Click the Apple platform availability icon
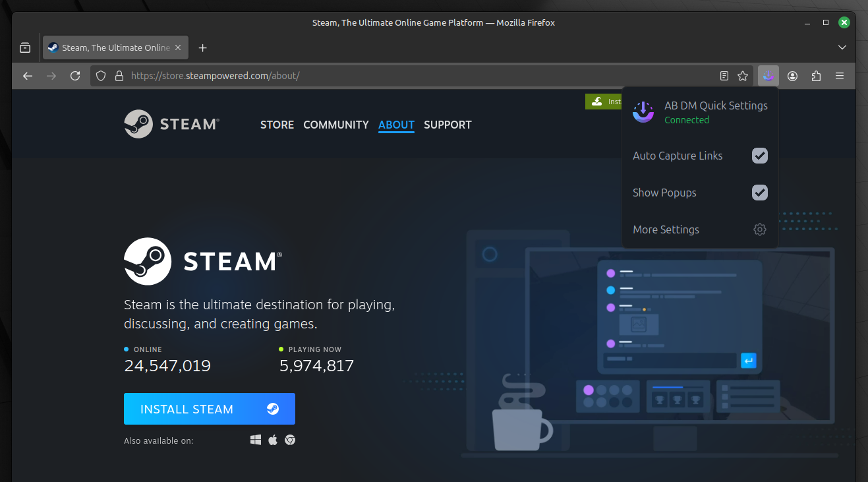868x482 pixels. 273,439
